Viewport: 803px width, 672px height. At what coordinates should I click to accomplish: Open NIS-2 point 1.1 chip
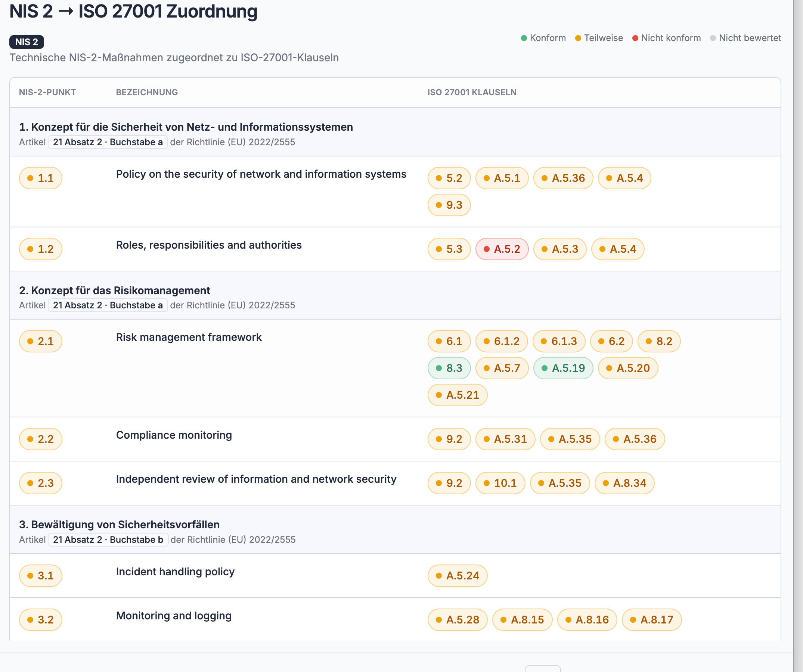tap(41, 178)
